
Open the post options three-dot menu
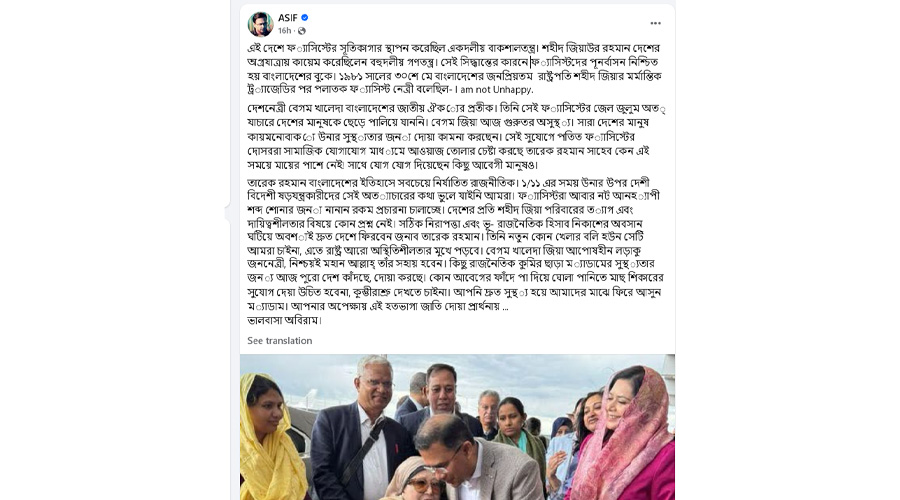[655, 24]
